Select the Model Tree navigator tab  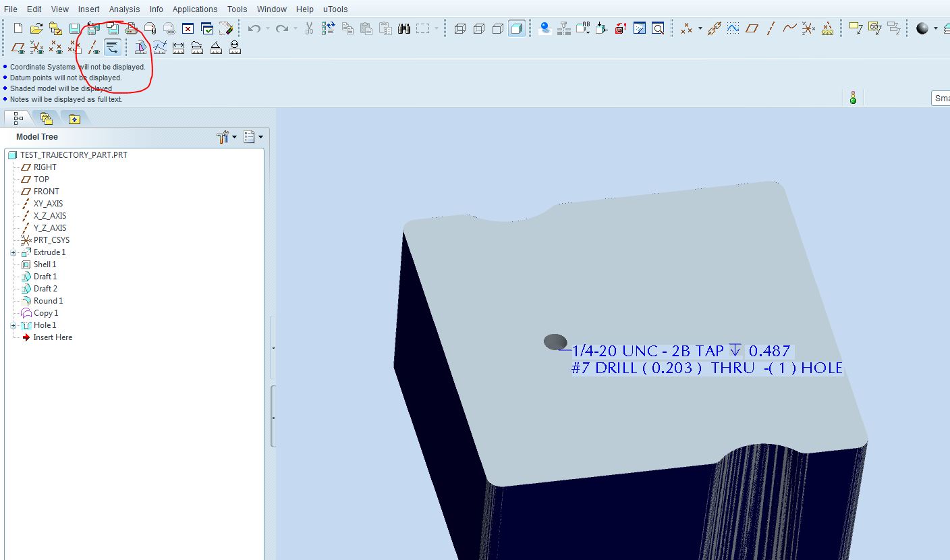(x=18, y=118)
